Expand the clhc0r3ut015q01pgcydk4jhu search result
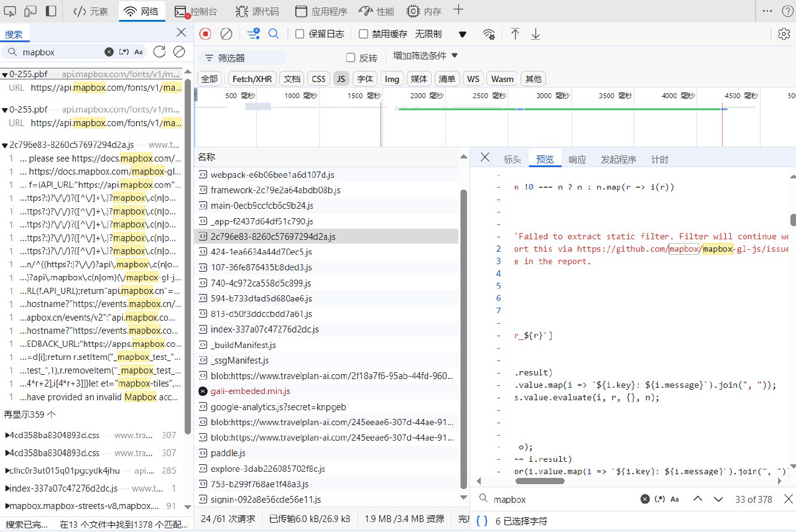This screenshot has width=796, height=532. 7,470
